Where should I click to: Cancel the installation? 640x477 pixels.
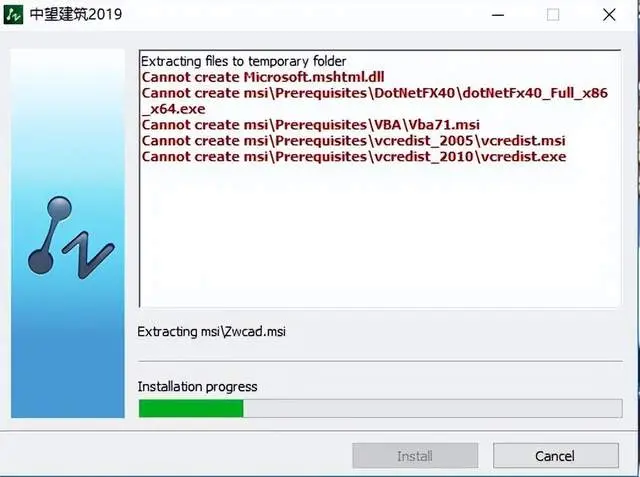click(x=556, y=455)
